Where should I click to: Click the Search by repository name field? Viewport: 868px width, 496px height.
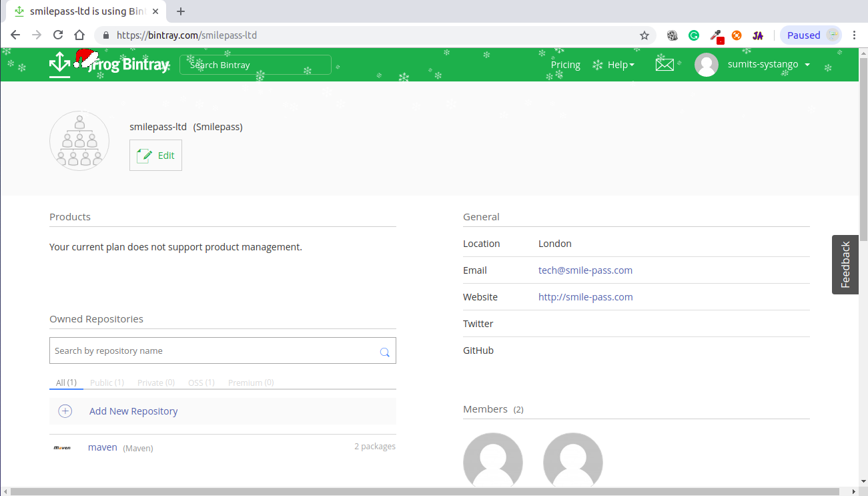click(223, 350)
